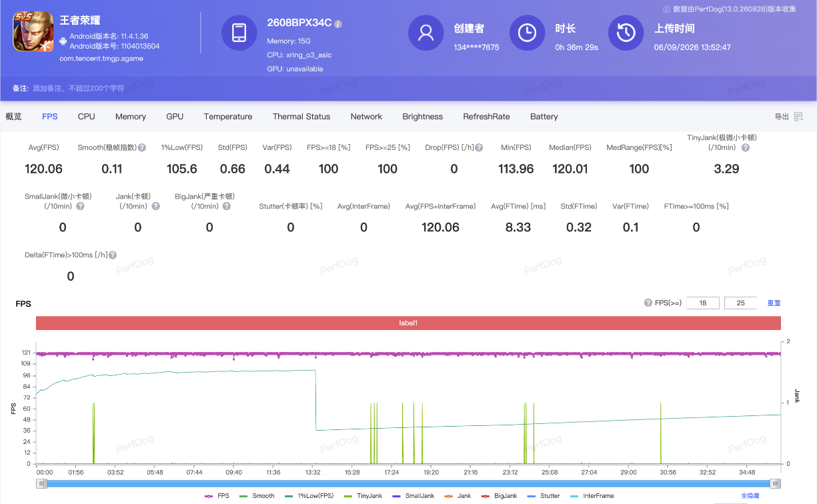Open the Thermal Status tab
817x504 pixels.
301,117
